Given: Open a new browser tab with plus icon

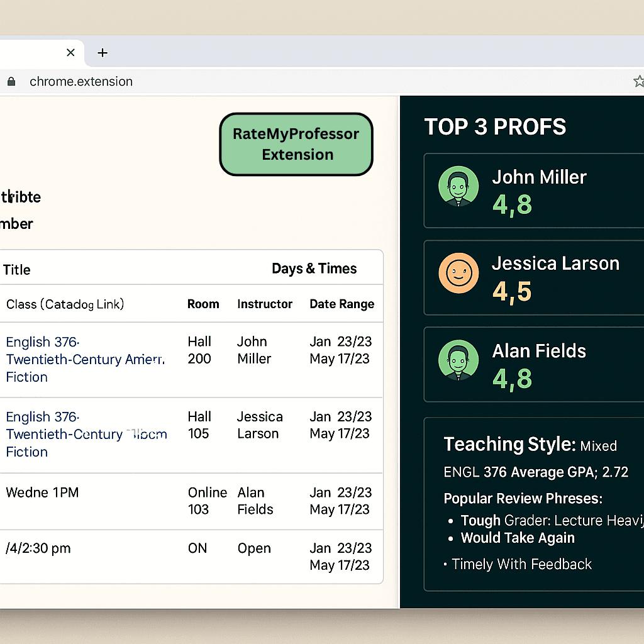Looking at the screenshot, I should pos(103,53).
